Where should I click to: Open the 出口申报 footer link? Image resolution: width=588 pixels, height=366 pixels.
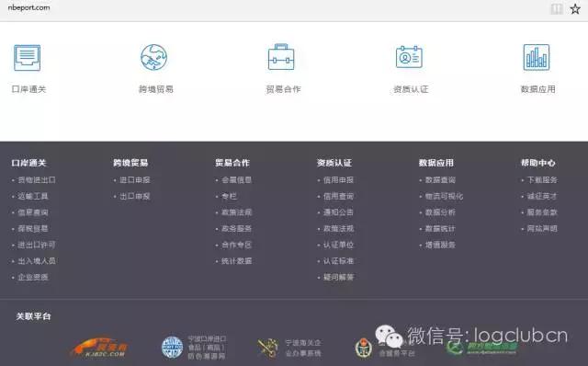point(135,196)
